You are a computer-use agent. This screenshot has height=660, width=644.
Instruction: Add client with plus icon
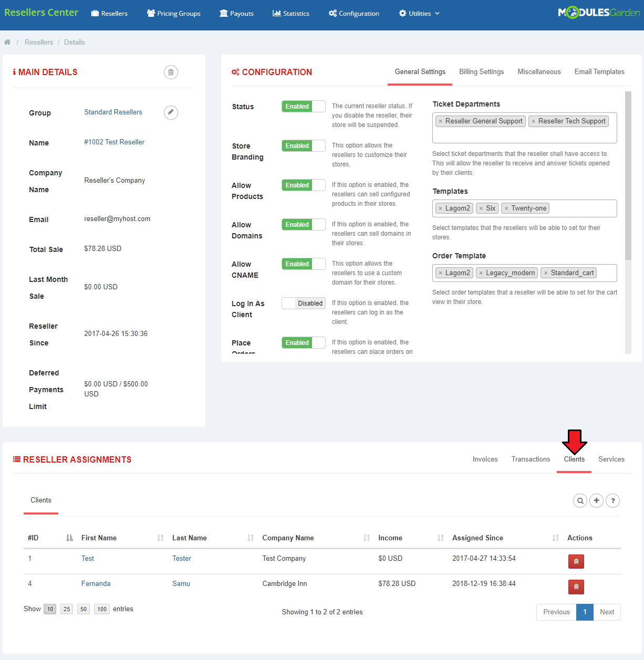tap(596, 501)
